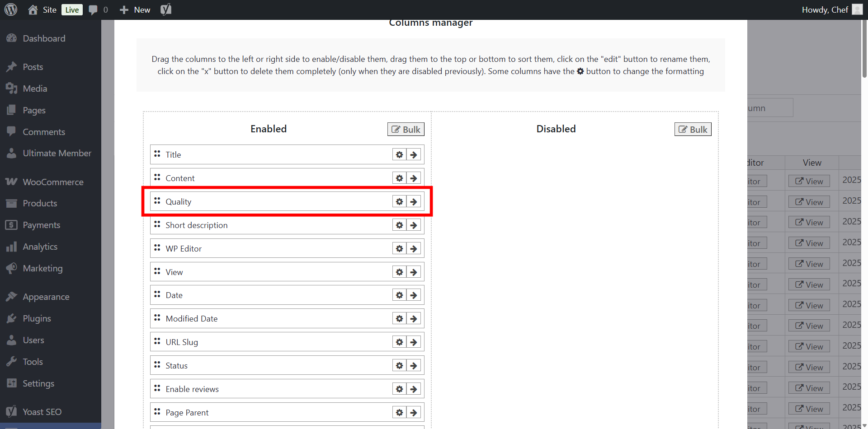Screen dimensions: 868x429
Task: Open gear settings for Short description
Action: (x=399, y=225)
